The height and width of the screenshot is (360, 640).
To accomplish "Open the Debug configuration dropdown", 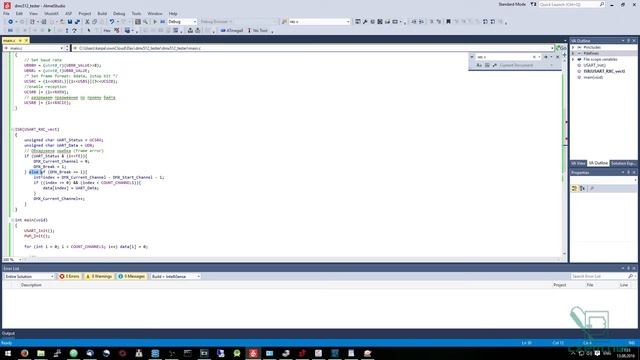I will 182,22.
